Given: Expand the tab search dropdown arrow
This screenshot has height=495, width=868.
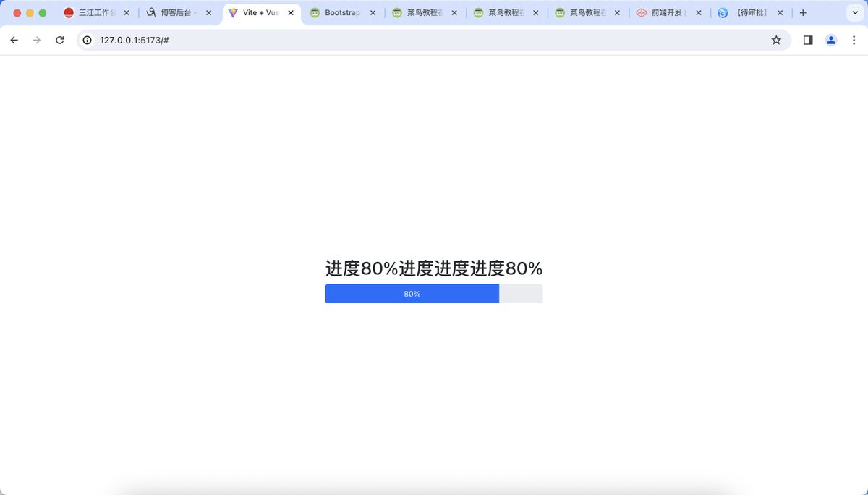Looking at the screenshot, I should click(x=854, y=13).
